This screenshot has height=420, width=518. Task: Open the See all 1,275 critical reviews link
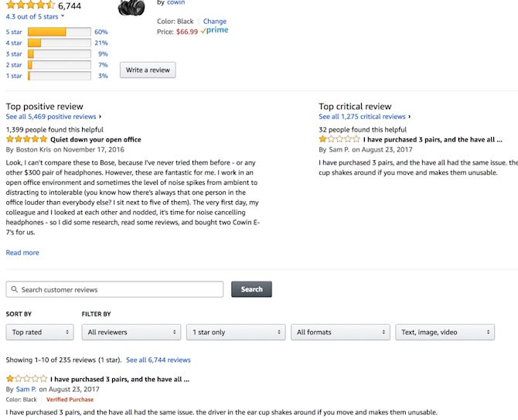click(362, 117)
